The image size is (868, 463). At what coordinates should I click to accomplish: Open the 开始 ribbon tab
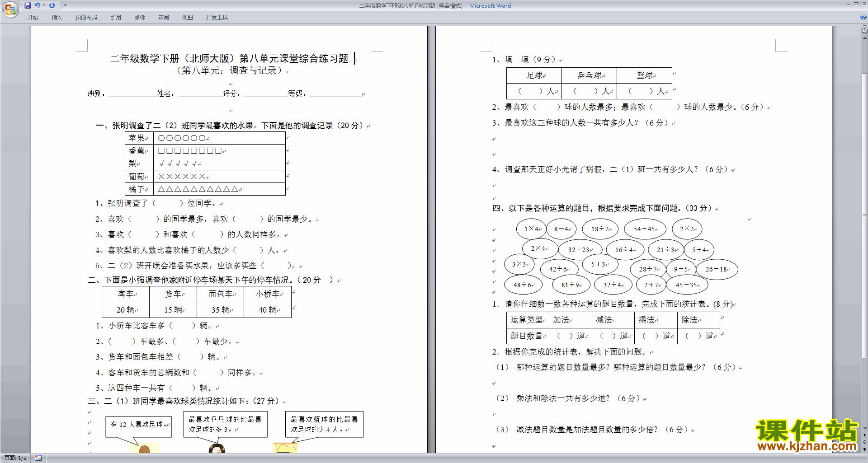click(33, 18)
